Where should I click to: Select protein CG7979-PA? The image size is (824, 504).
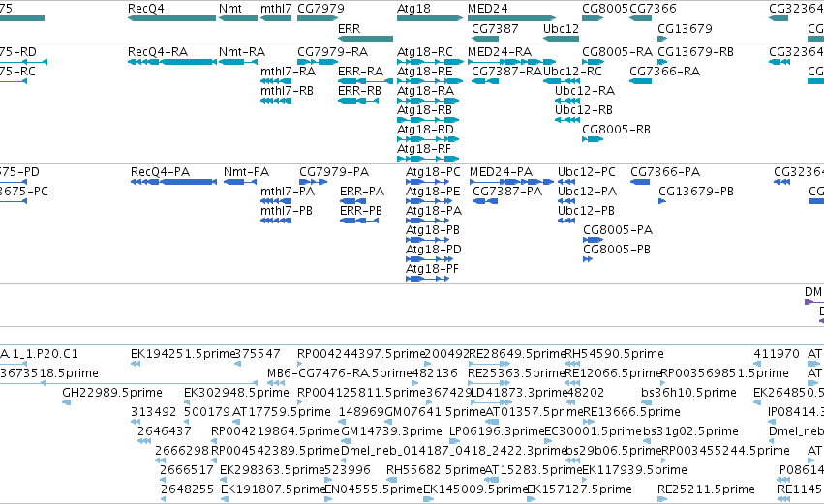coord(313,182)
